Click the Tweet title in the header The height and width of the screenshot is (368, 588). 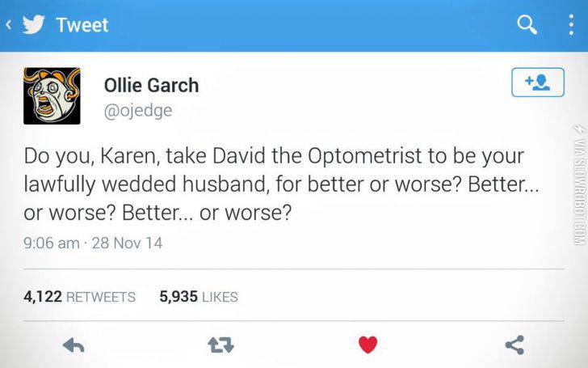(x=83, y=25)
